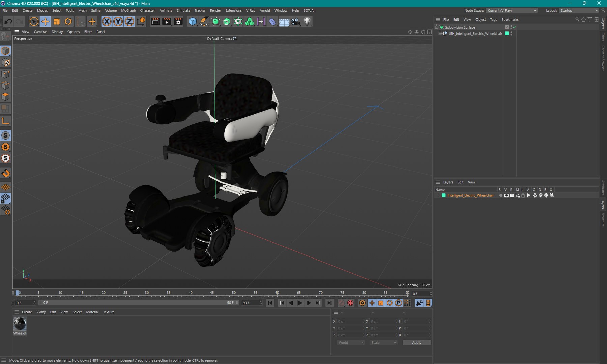This screenshot has height=364, width=607.
Task: Go to start of animation
Action: point(270,303)
